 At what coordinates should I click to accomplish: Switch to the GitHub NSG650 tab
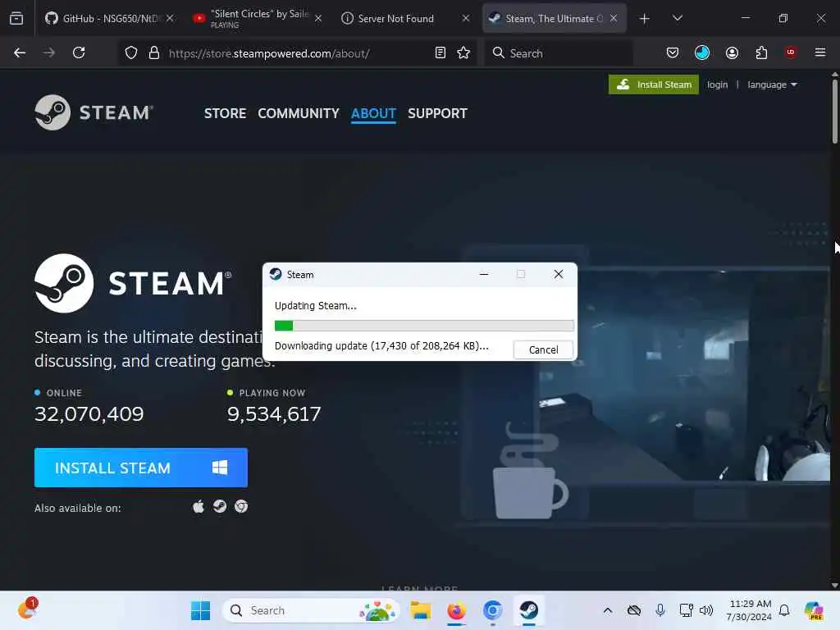point(110,18)
